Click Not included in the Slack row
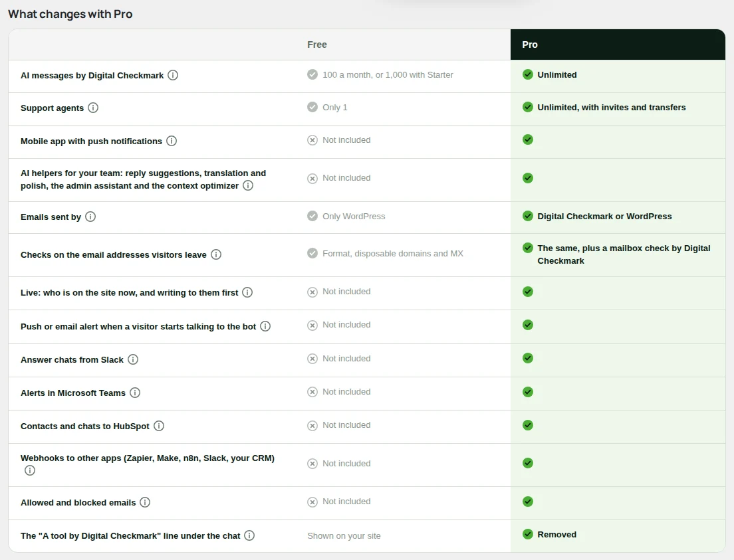The image size is (734, 560). 346,358
